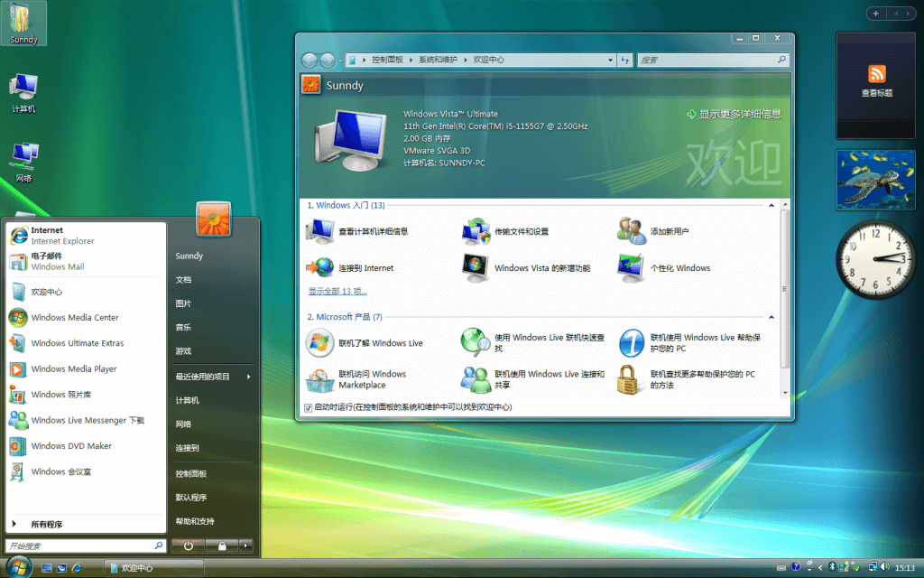Show hidden tray icons arrow
Image resolution: width=924 pixels, height=578 pixels.
tap(819, 567)
